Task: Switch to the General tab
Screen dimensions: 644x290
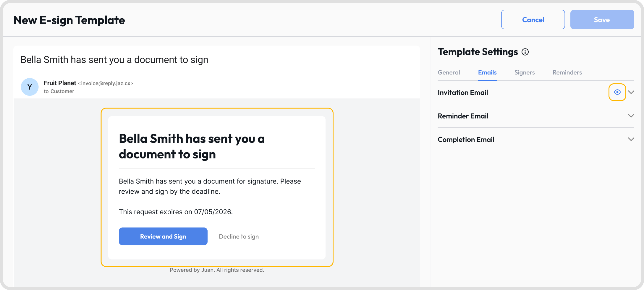Action: coord(449,72)
